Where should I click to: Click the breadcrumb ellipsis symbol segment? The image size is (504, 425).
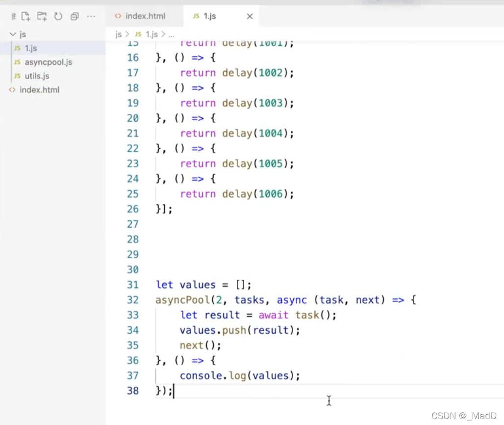tap(171, 35)
